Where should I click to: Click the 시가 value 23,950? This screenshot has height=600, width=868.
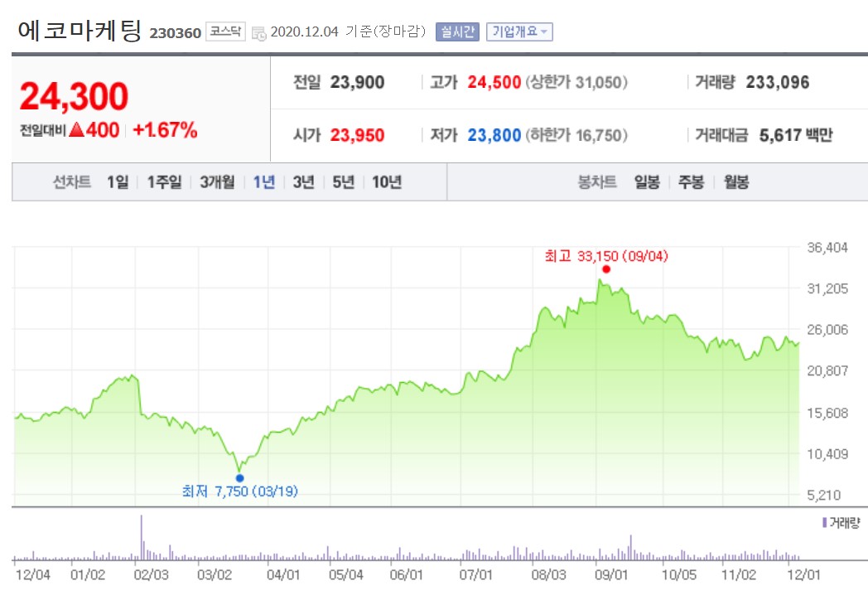[357, 135]
